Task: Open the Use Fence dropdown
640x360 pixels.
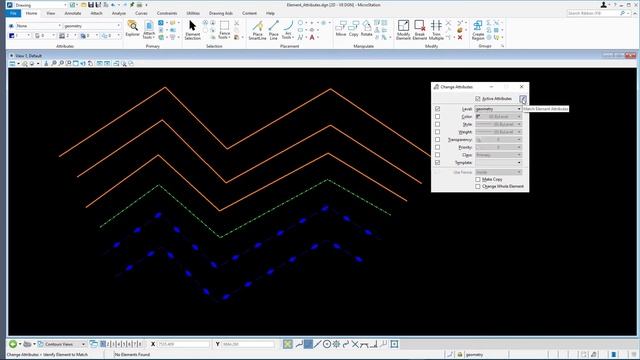Action: point(498,172)
